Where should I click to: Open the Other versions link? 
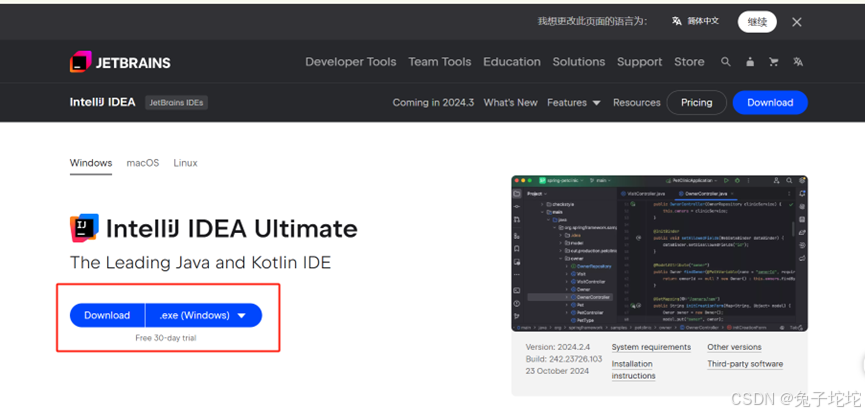pyautogui.click(x=734, y=347)
